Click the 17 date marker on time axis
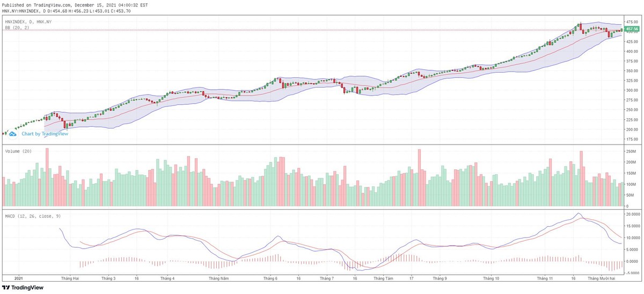Viewport: 644px width, 294px height. [x=411, y=278]
